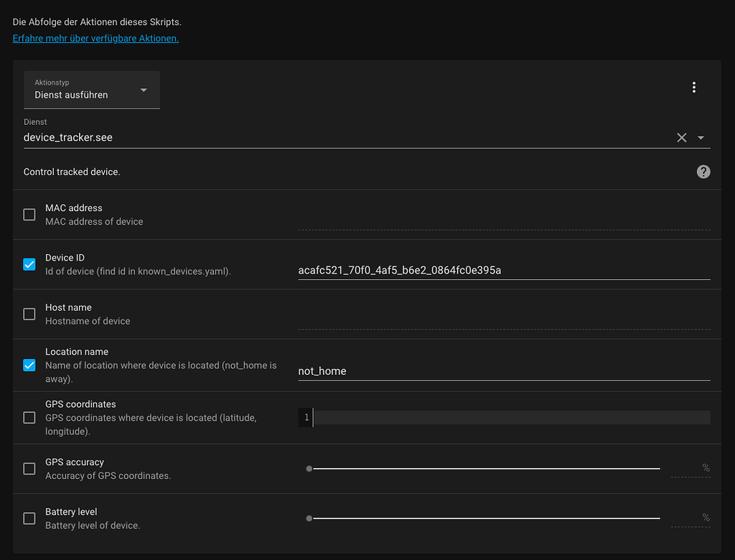Viewport: 735px width, 560px height.
Task: Enable the Battery level option
Action: click(29, 518)
